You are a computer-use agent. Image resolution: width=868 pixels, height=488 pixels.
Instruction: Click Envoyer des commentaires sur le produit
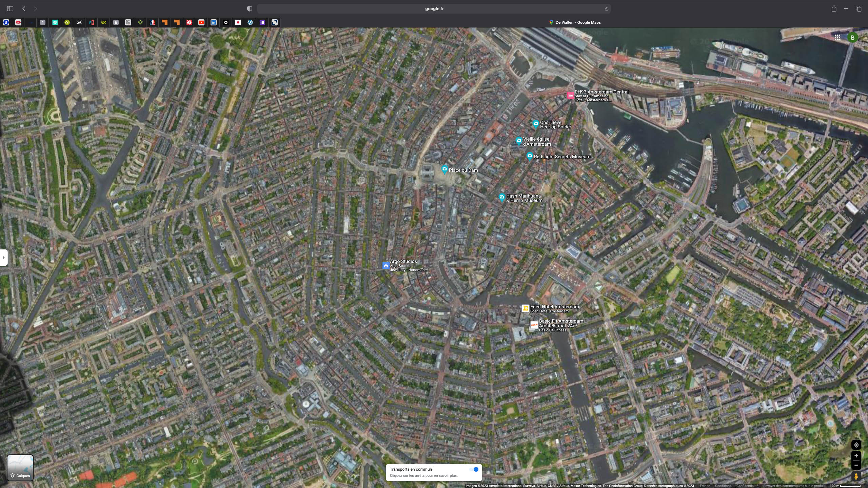pyautogui.click(x=794, y=486)
